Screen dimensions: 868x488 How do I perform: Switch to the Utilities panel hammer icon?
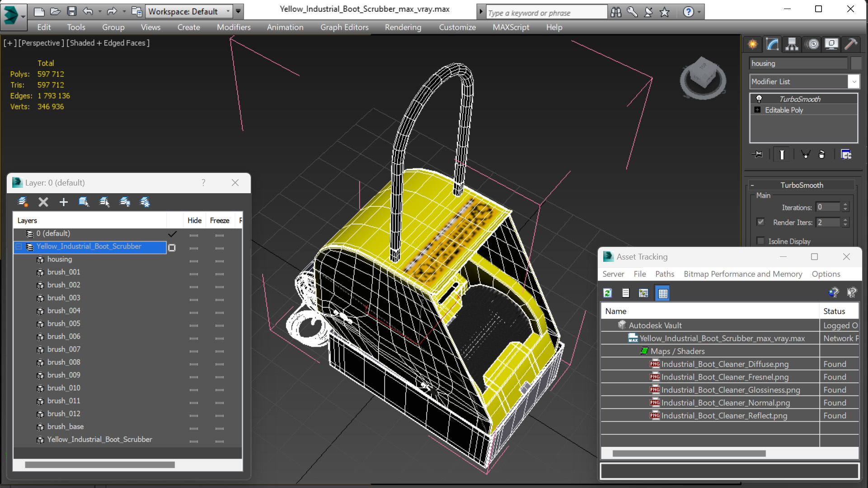pos(851,44)
